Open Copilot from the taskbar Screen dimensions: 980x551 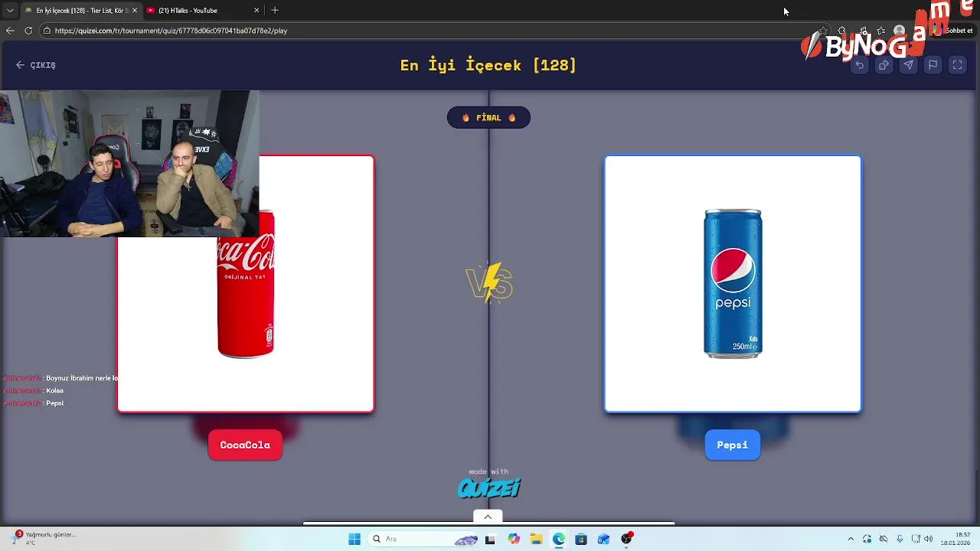514,539
